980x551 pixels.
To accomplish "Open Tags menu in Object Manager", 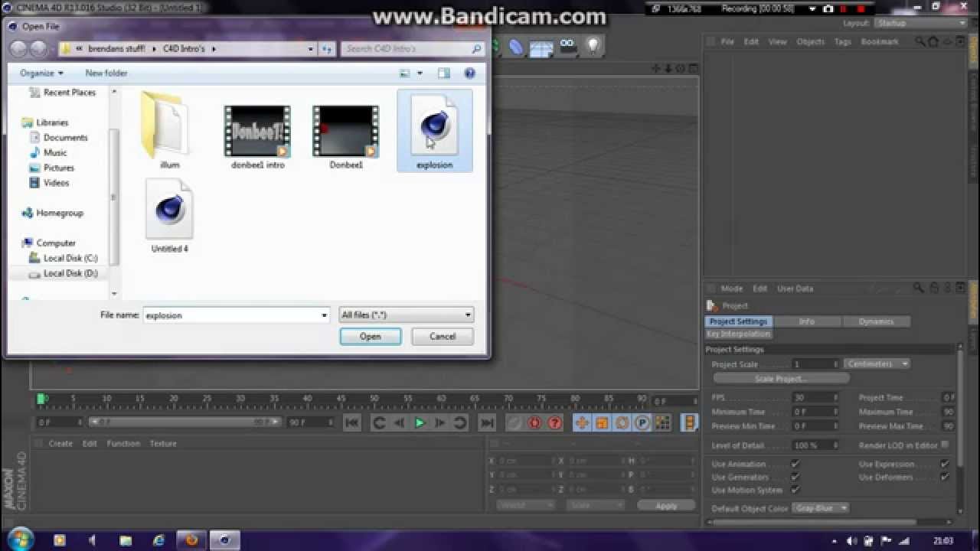I will 842,42.
